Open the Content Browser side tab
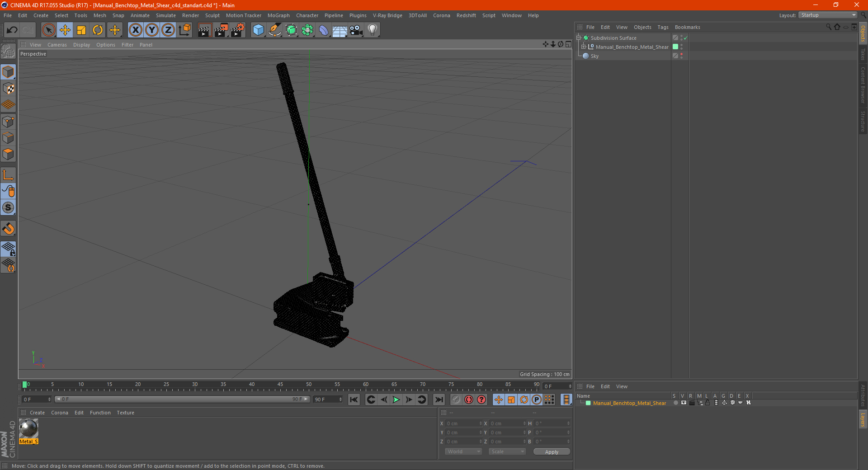This screenshot has width=868, height=470. click(863, 85)
